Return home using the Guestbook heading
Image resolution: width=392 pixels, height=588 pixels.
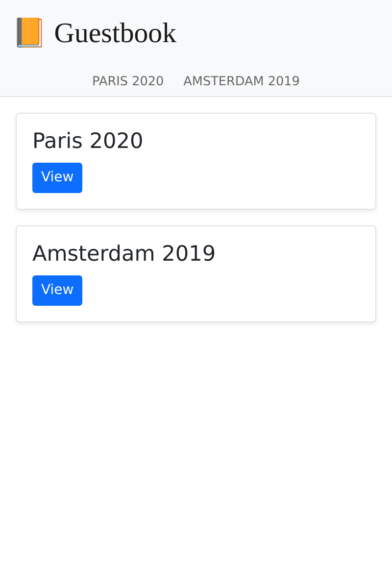[x=115, y=33]
